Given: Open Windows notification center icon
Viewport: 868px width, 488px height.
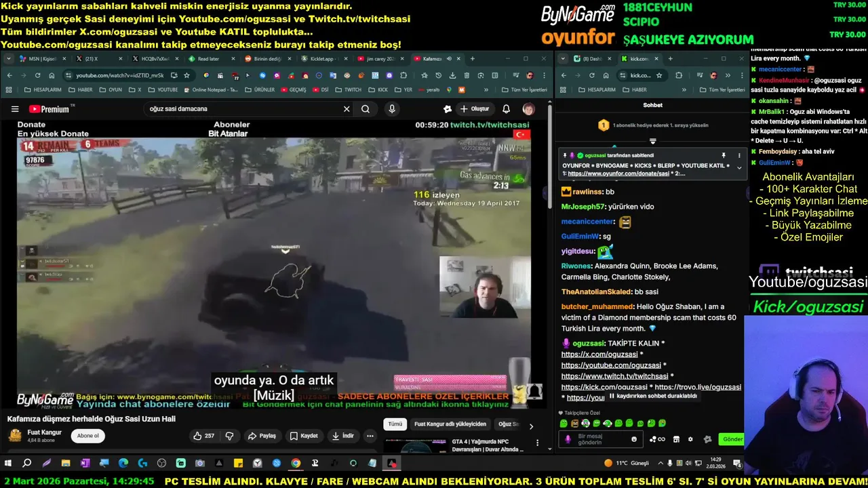Looking at the screenshot, I should point(736,464).
